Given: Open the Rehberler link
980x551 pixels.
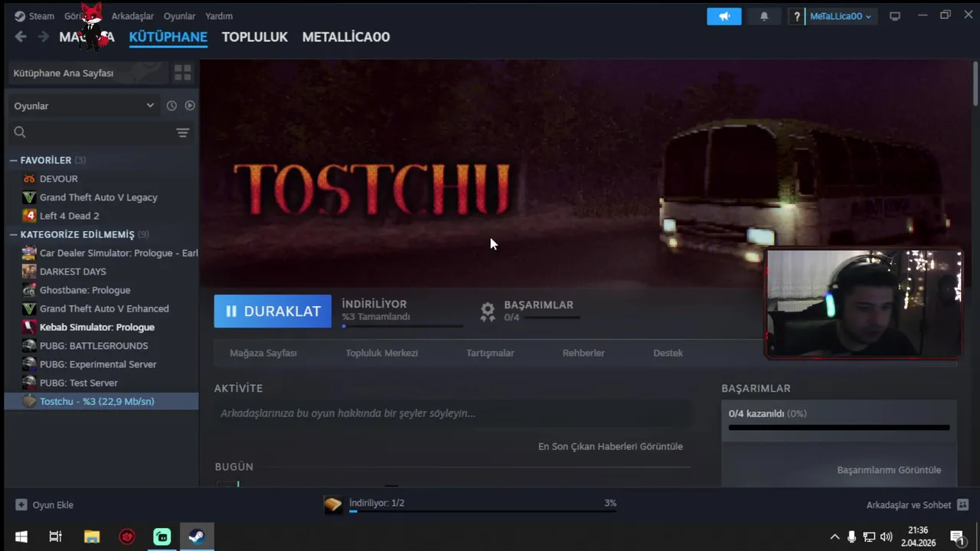Looking at the screenshot, I should (583, 353).
